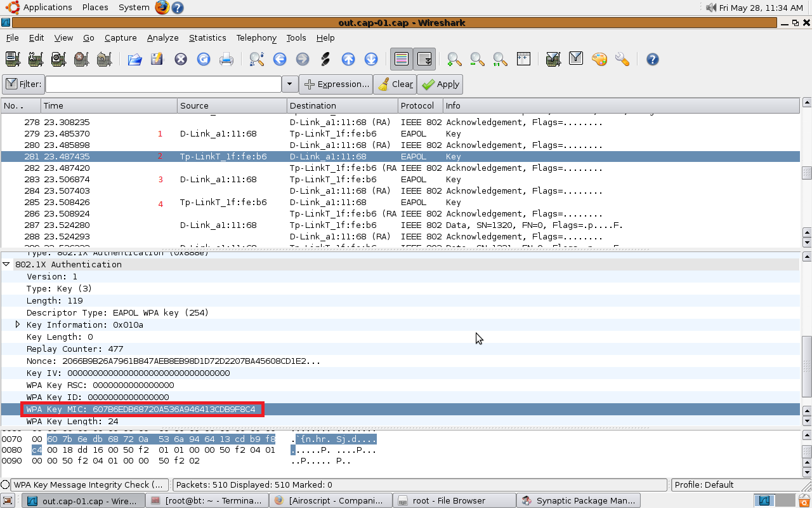Open the View menu

point(63,37)
